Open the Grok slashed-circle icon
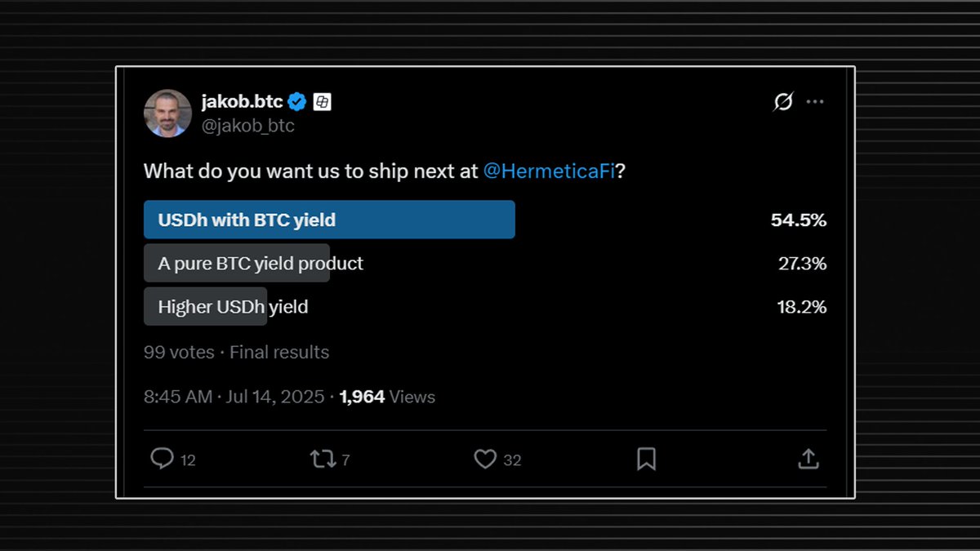 tap(782, 102)
